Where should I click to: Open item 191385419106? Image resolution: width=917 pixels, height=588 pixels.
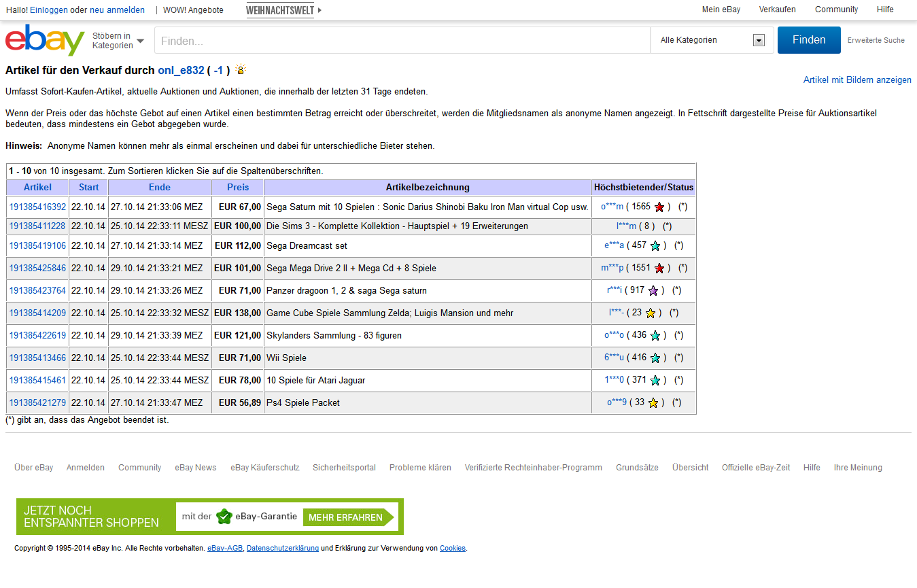click(x=37, y=246)
